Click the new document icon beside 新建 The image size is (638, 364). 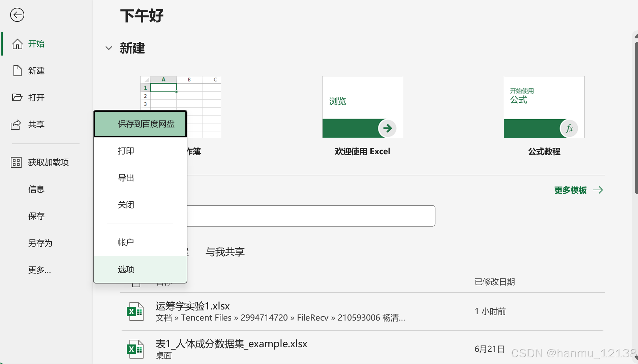(18, 71)
